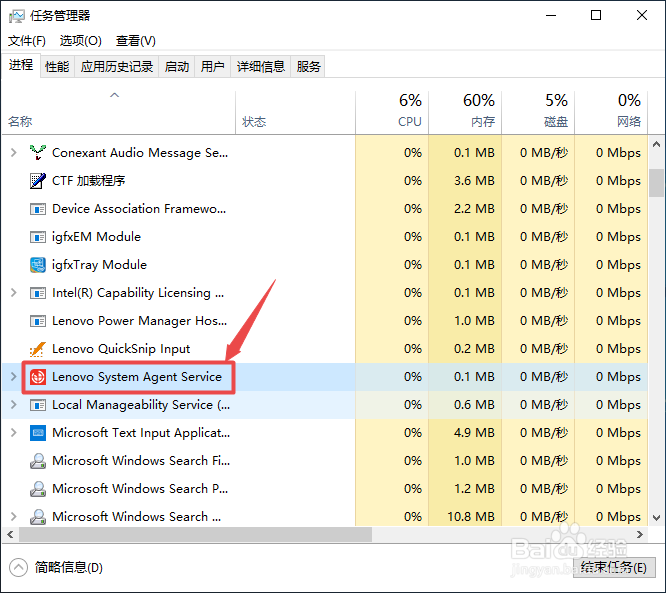The width and height of the screenshot is (666, 593).
Task: Collapse to 简略信息 view
Action: pos(56,568)
